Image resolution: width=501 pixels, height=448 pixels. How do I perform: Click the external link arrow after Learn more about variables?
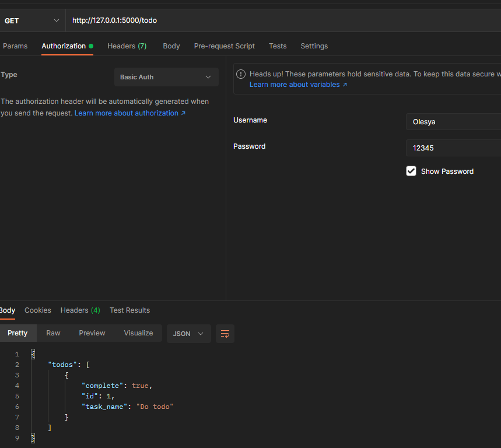pos(345,84)
